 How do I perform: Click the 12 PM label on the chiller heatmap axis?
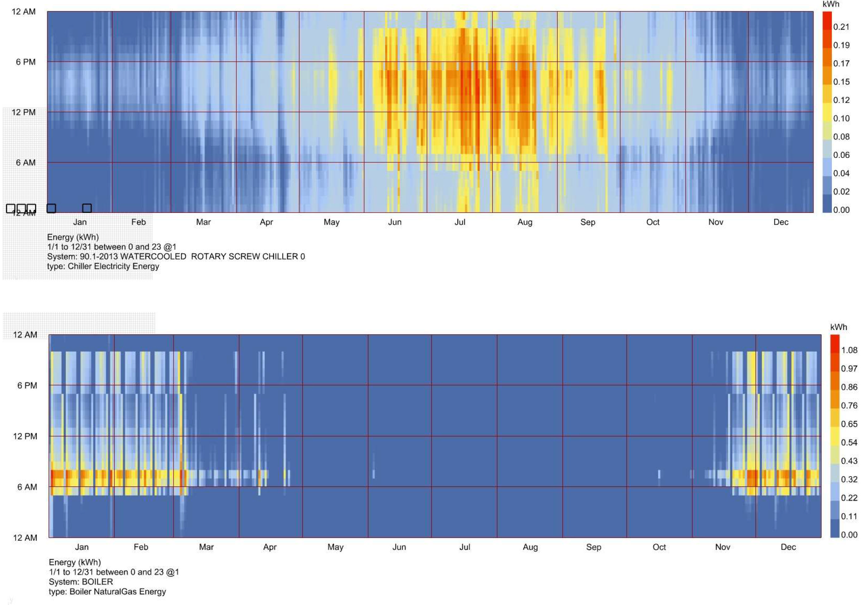pos(23,112)
